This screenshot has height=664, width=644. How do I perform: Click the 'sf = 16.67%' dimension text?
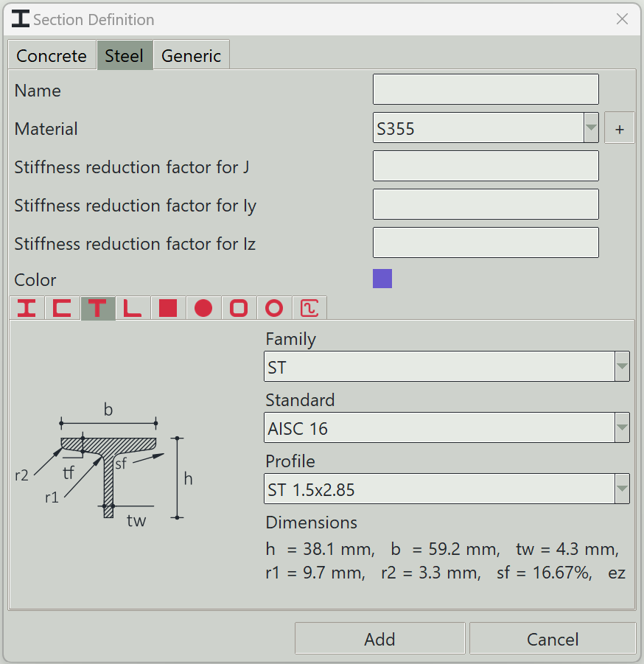pos(545,573)
